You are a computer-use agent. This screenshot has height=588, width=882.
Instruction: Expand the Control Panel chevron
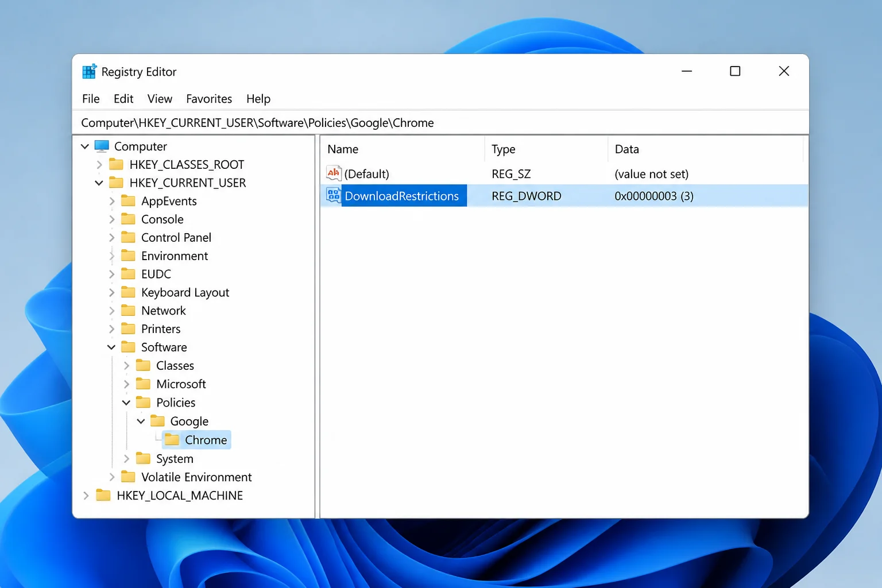click(111, 237)
